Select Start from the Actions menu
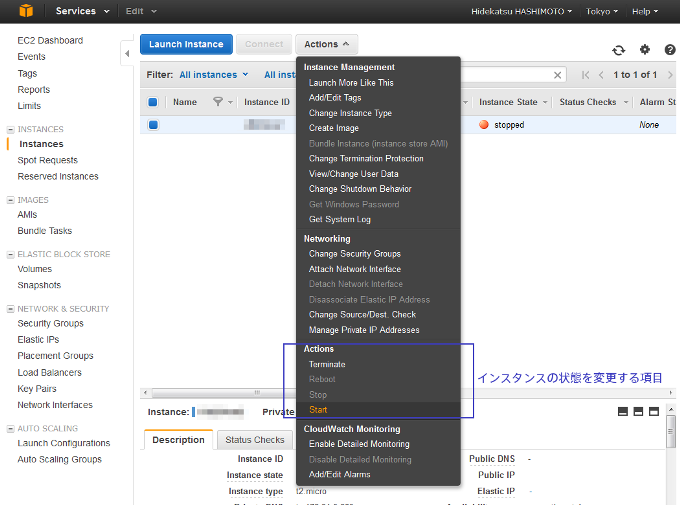The height and width of the screenshot is (505, 680). [318, 410]
